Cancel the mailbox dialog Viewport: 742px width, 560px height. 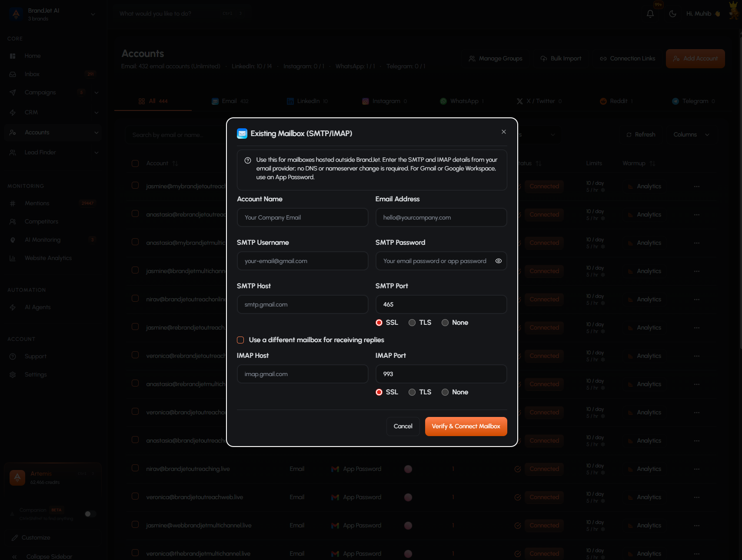[x=403, y=427]
